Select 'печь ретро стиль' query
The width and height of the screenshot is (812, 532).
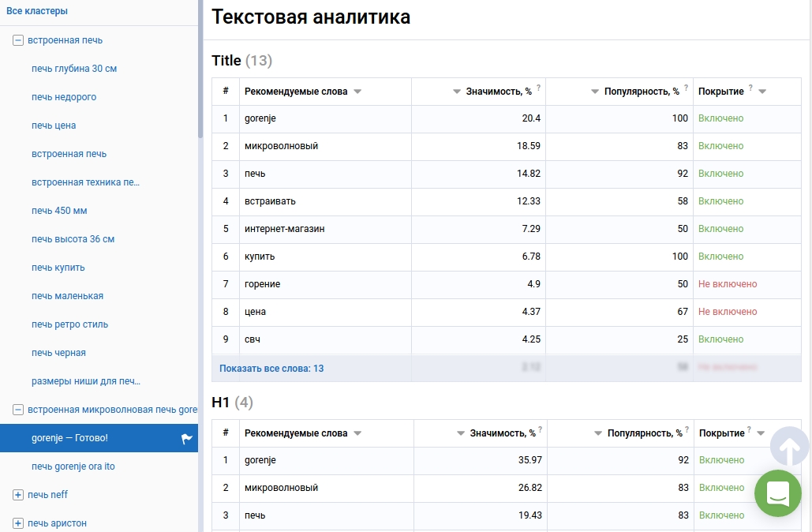click(x=70, y=324)
